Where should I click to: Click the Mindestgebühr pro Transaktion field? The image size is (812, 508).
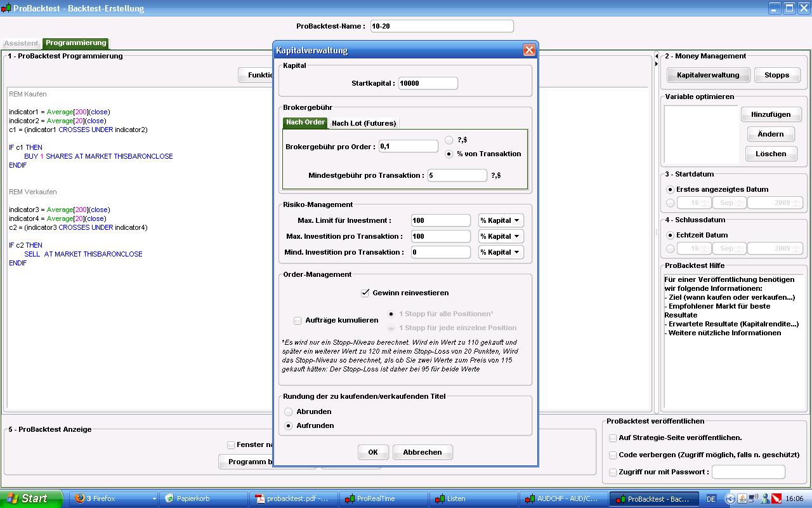pos(457,175)
